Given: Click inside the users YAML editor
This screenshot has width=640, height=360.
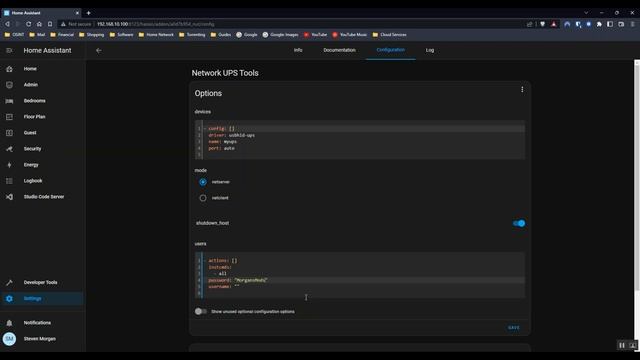Looking at the screenshot, I should pos(360,275).
